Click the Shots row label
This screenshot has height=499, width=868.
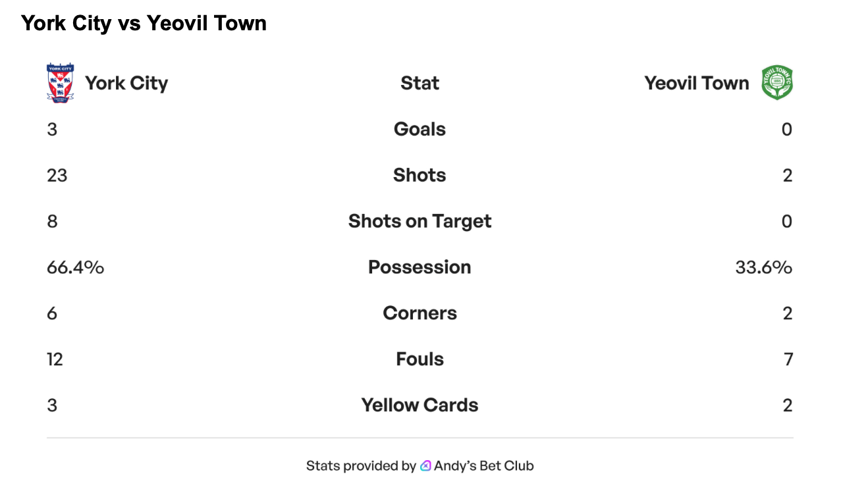[x=420, y=175]
